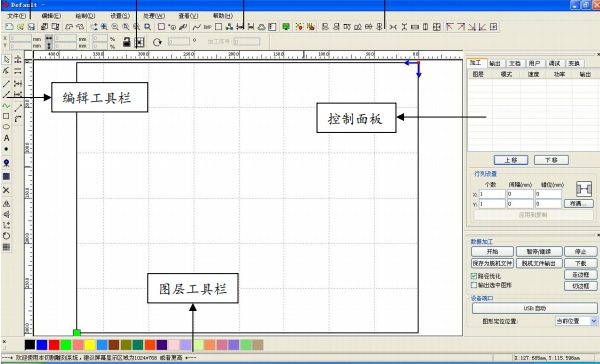600x364 pixels.
Task: Click the 开始 start button
Action: coord(492,251)
